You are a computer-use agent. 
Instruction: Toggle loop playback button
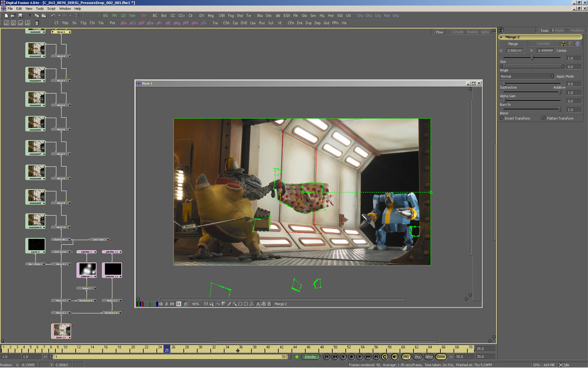(385, 357)
